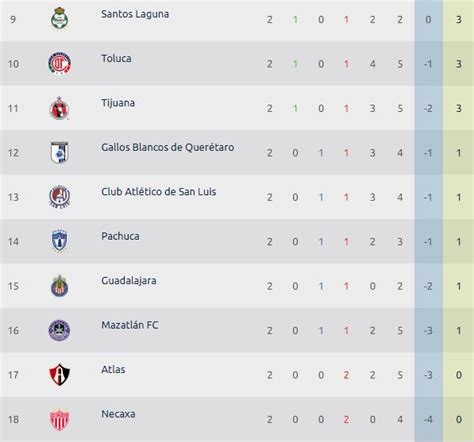Open the Santos Laguna team link

pyautogui.click(x=135, y=14)
